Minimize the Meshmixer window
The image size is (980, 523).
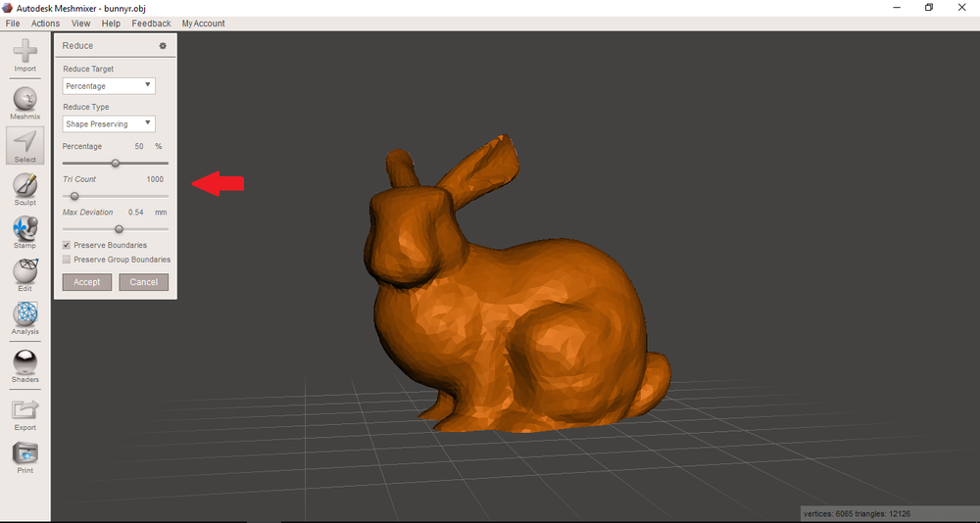tap(897, 8)
